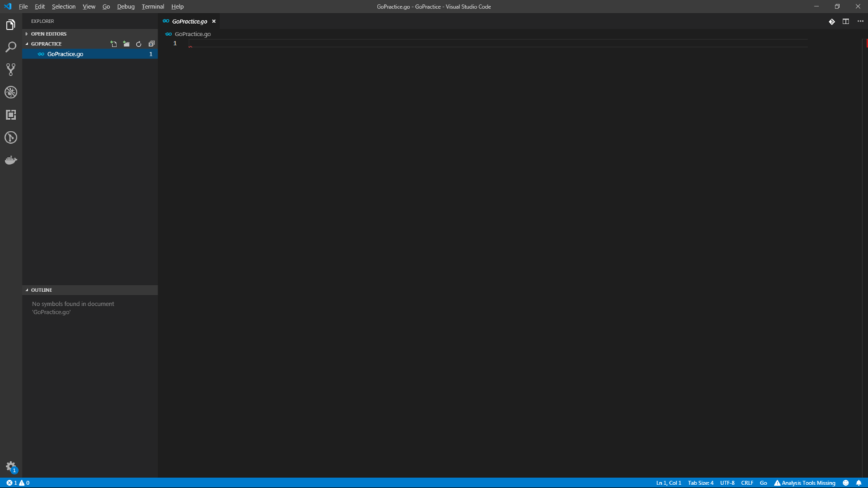Select GoPractice.go in the explorer tree
The height and width of the screenshot is (488, 868).
pos(90,54)
